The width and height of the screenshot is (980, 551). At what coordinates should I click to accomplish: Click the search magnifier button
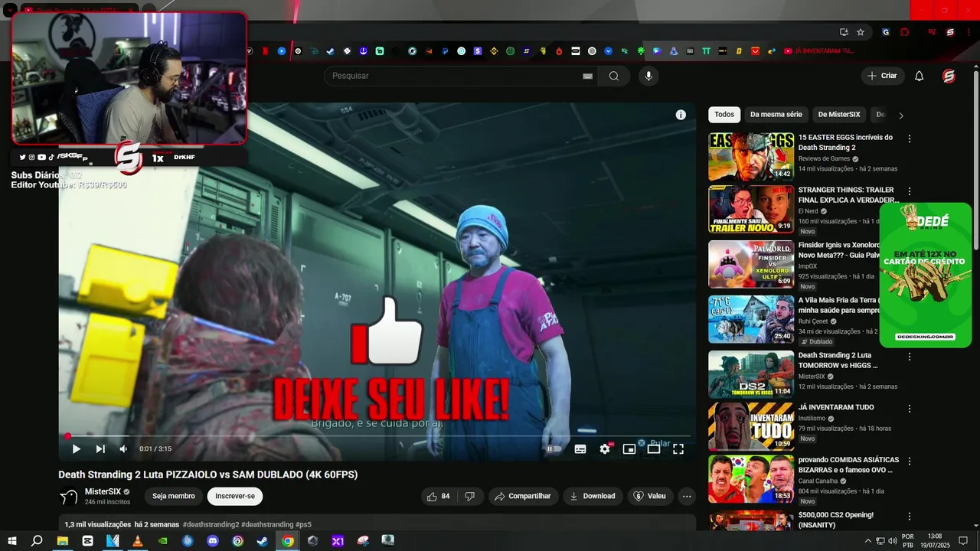click(x=614, y=76)
